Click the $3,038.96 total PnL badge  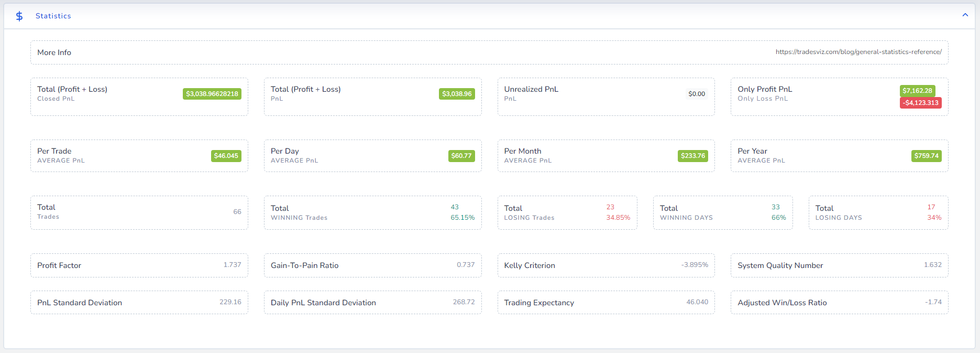point(457,94)
